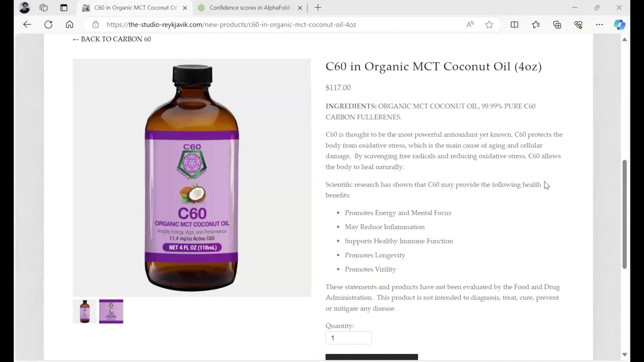Screen dimensions: 644x362
Task: Open the user profile avatar menu
Action: pyautogui.click(x=24, y=8)
